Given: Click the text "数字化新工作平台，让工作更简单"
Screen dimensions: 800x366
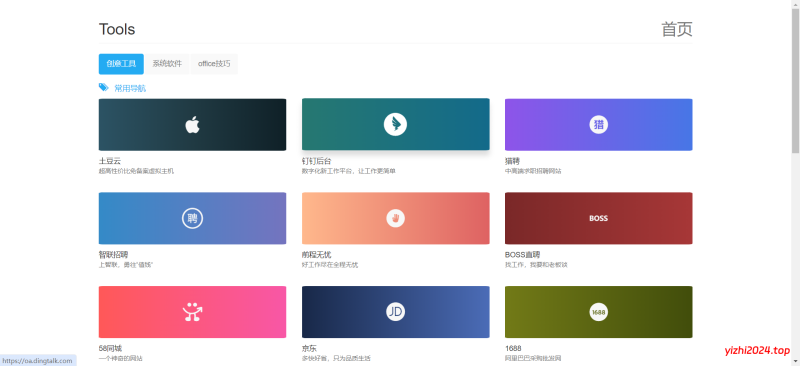Looking at the screenshot, I should click(348, 172).
